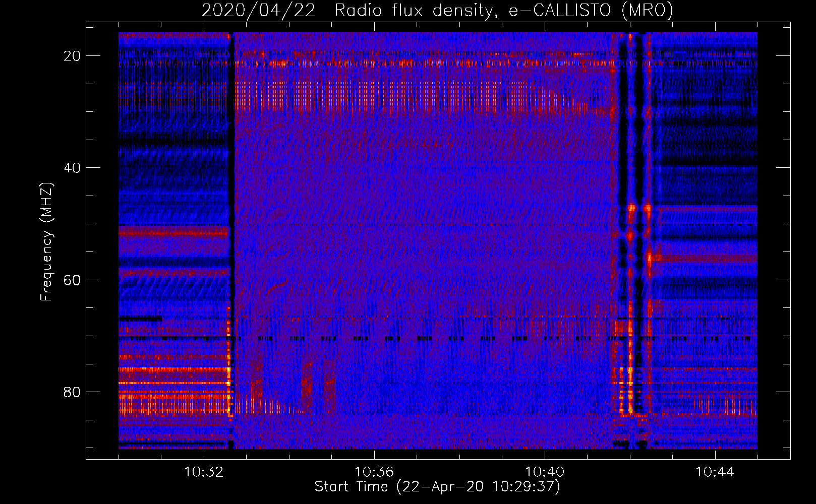816x504 pixels.
Task: Click the 10:32 time tick label
Action: pos(204,472)
